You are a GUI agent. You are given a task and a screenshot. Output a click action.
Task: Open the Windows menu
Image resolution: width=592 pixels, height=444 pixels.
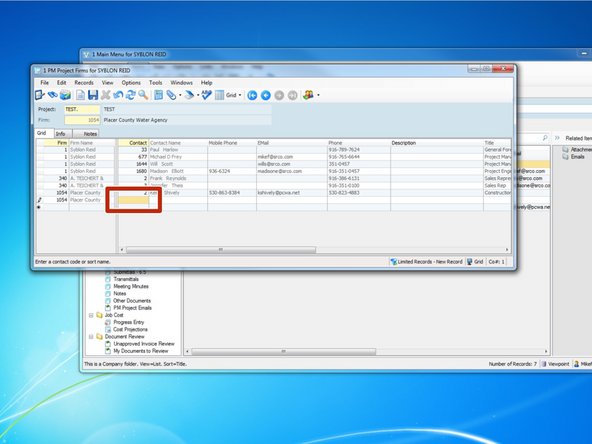(x=182, y=83)
